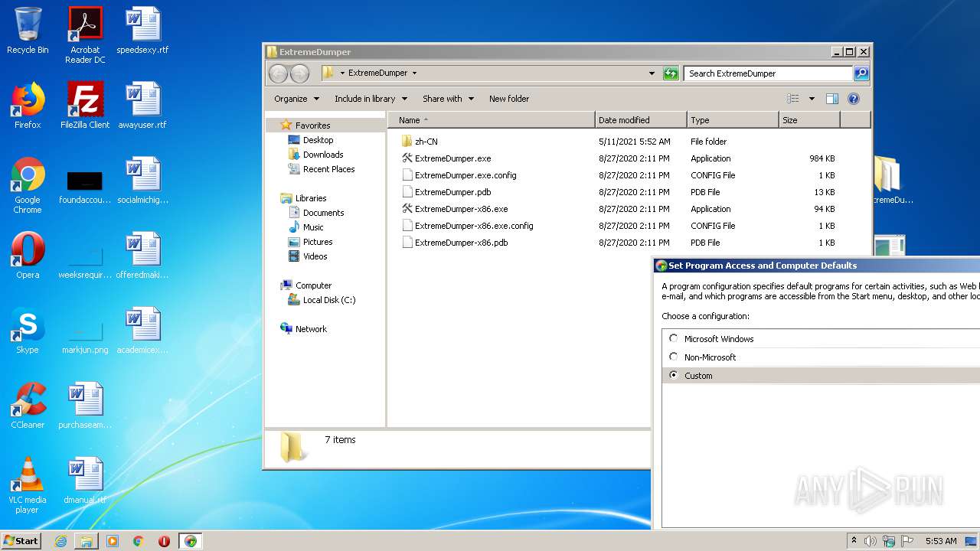Select the ExtremeDumper.exe application icon
The image size is (980, 551).
tap(407, 158)
